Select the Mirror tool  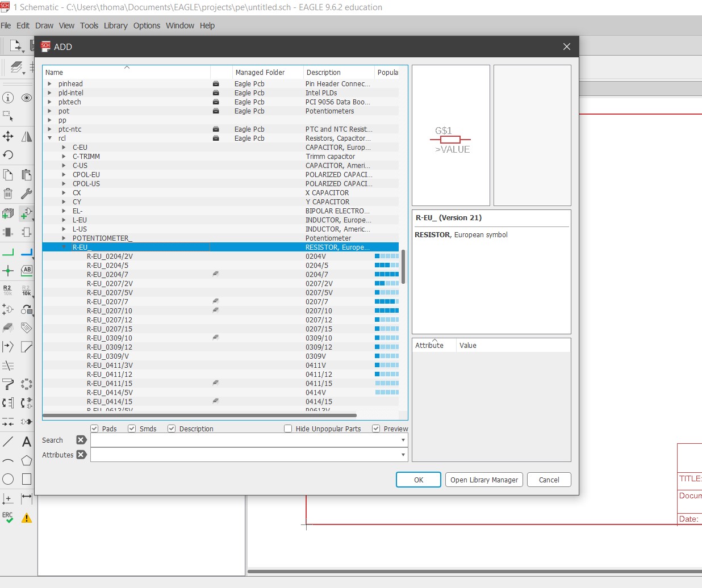[27, 136]
